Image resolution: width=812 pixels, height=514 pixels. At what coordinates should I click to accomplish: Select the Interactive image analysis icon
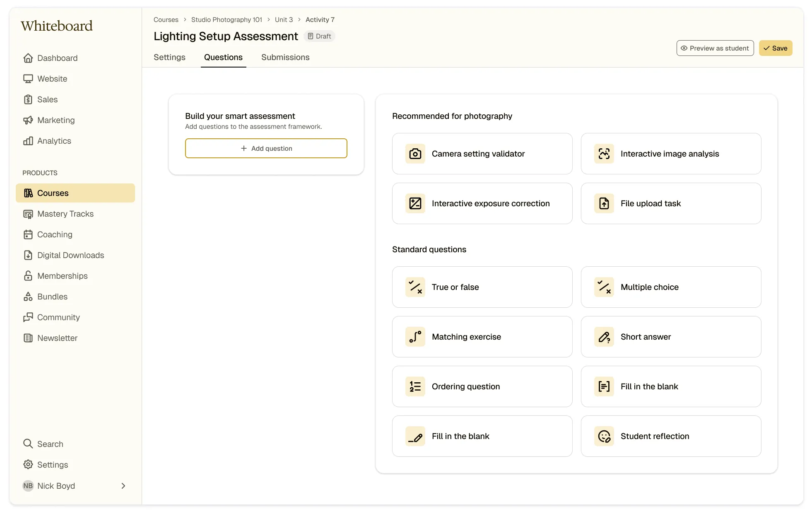coord(604,154)
